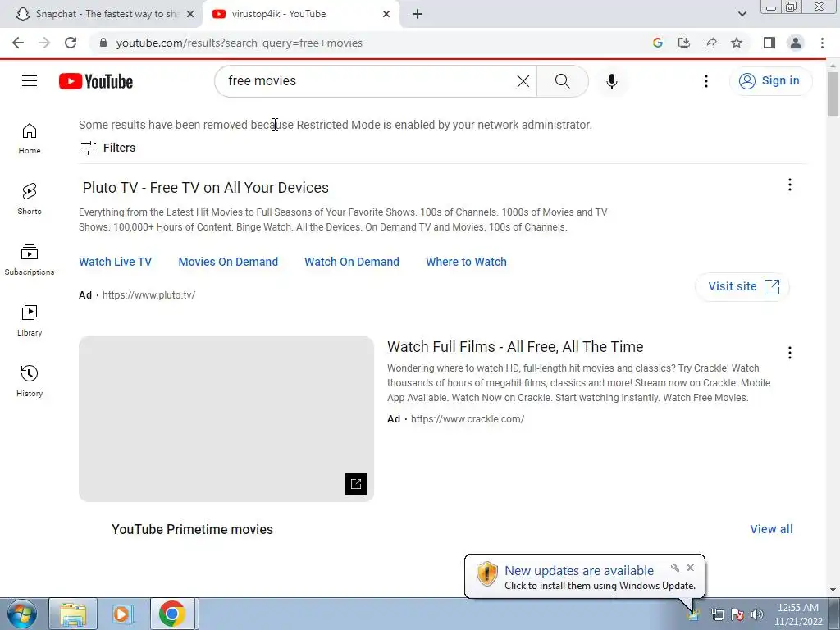Open Library in the sidebar

coord(30,321)
